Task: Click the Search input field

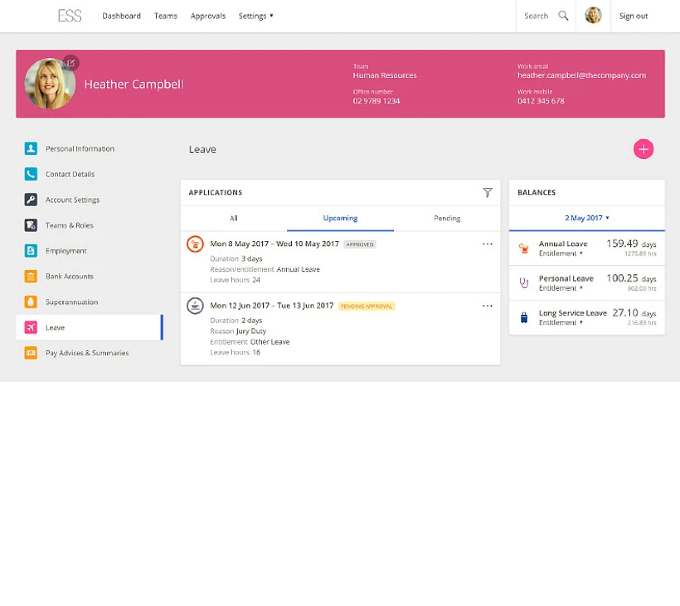Action: [536, 16]
